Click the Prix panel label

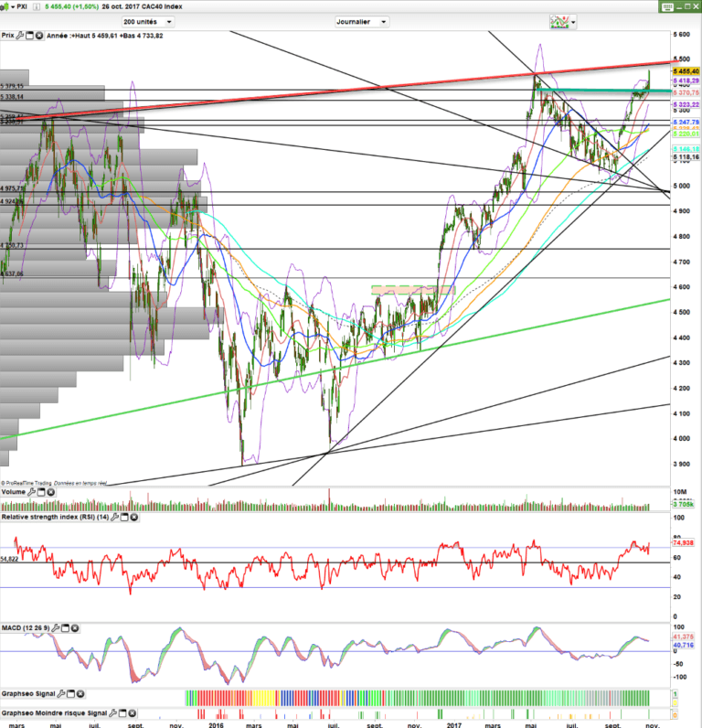tap(7, 35)
